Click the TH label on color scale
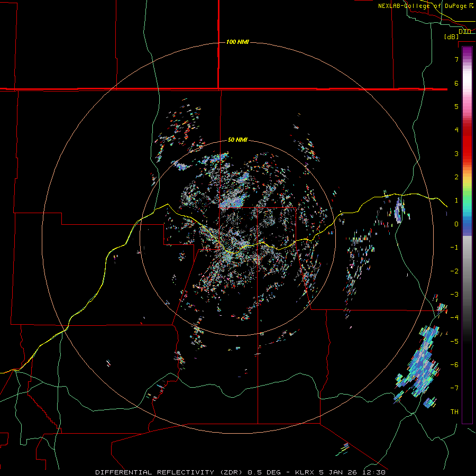The height and width of the screenshot is (476, 476). (x=454, y=412)
